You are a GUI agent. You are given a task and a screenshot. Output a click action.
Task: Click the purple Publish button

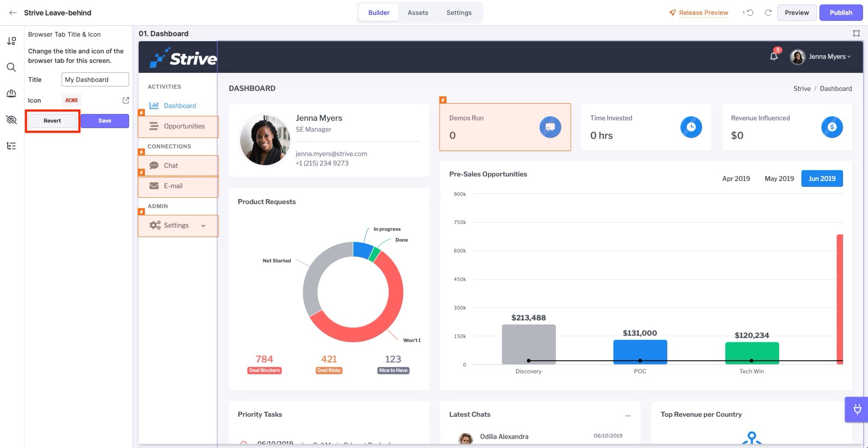pyautogui.click(x=841, y=13)
